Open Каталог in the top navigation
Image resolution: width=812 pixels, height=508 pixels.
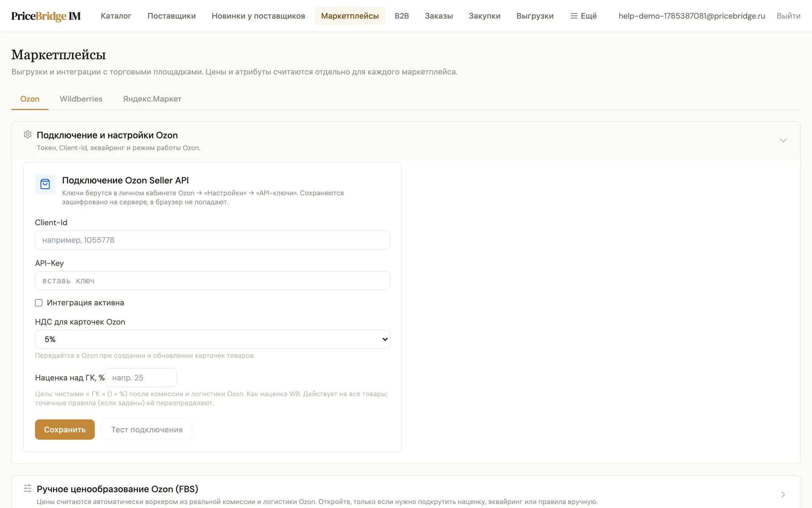tap(116, 16)
